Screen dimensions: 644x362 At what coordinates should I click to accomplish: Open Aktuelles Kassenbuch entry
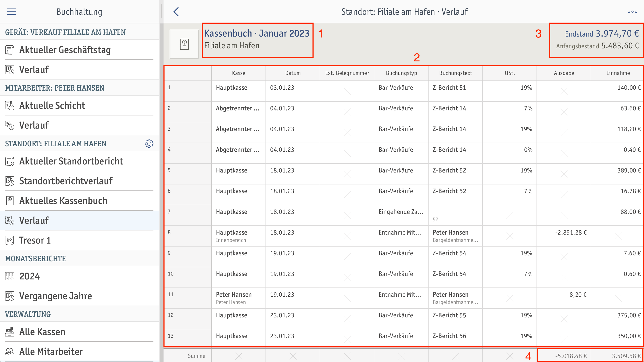[x=80, y=201]
